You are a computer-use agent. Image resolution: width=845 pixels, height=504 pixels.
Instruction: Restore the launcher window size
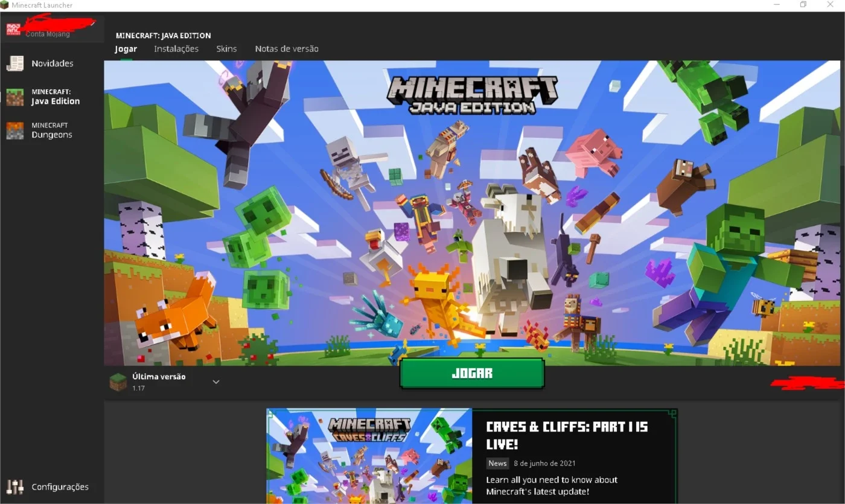(x=803, y=5)
